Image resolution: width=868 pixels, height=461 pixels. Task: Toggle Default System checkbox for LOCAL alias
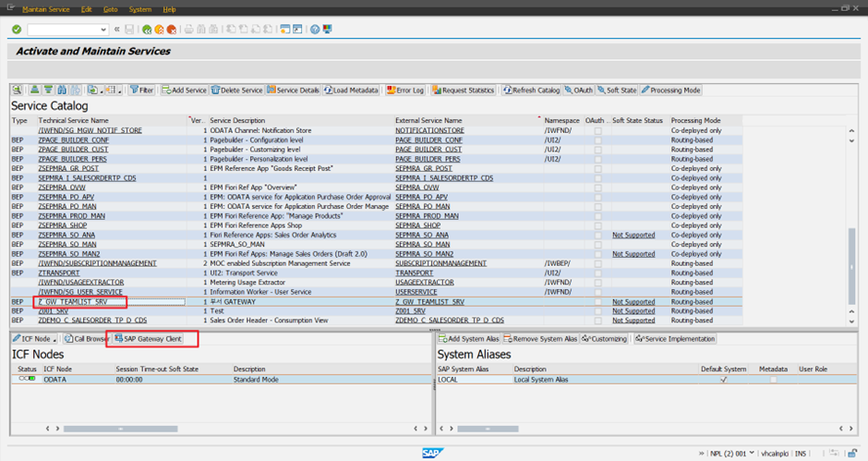[x=724, y=380]
